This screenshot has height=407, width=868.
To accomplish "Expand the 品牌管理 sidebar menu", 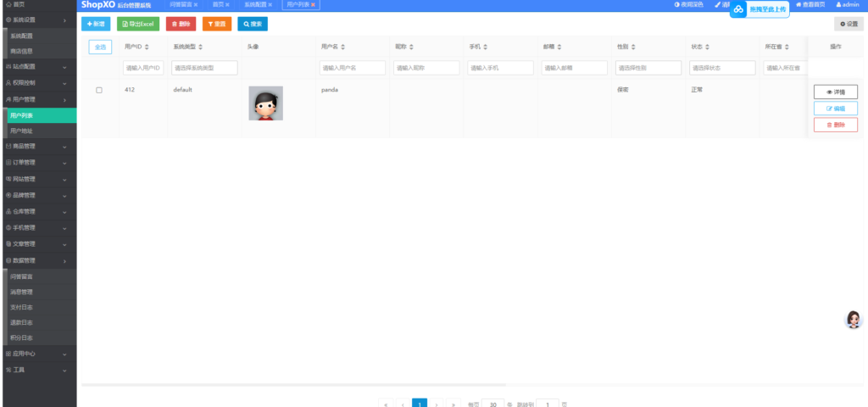I will [39, 196].
